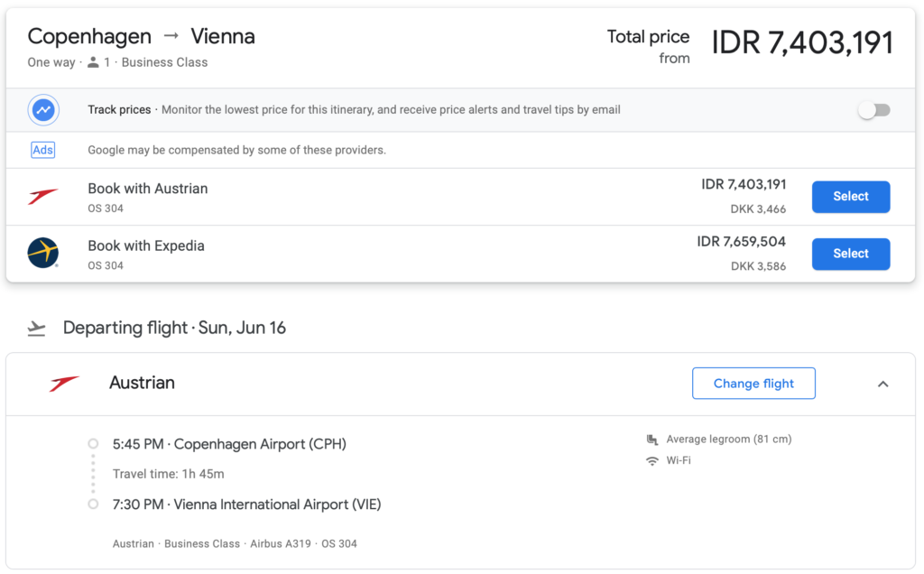Click the arrival point circle marker
This screenshot has height=574, width=924.
click(x=93, y=505)
